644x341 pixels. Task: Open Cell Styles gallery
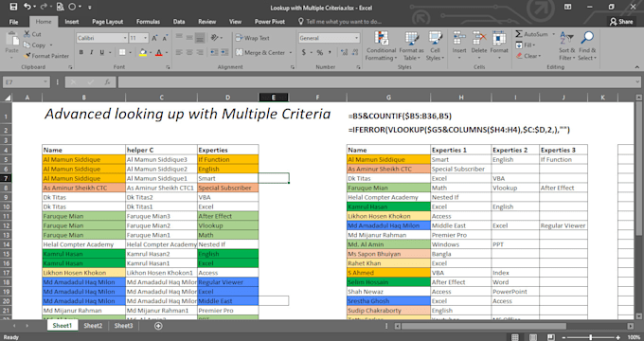point(435,45)
